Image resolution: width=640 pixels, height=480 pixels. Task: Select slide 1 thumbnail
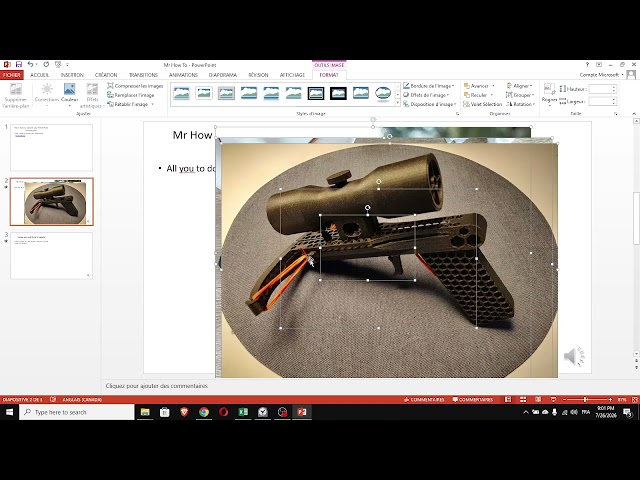pos(51,147)
